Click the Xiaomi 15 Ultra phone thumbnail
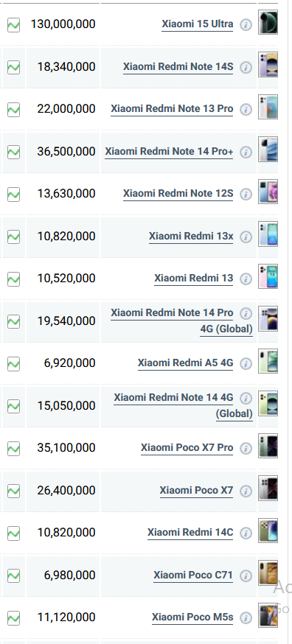The width and height of the screenshot is (292, 644). pos(268,22)
